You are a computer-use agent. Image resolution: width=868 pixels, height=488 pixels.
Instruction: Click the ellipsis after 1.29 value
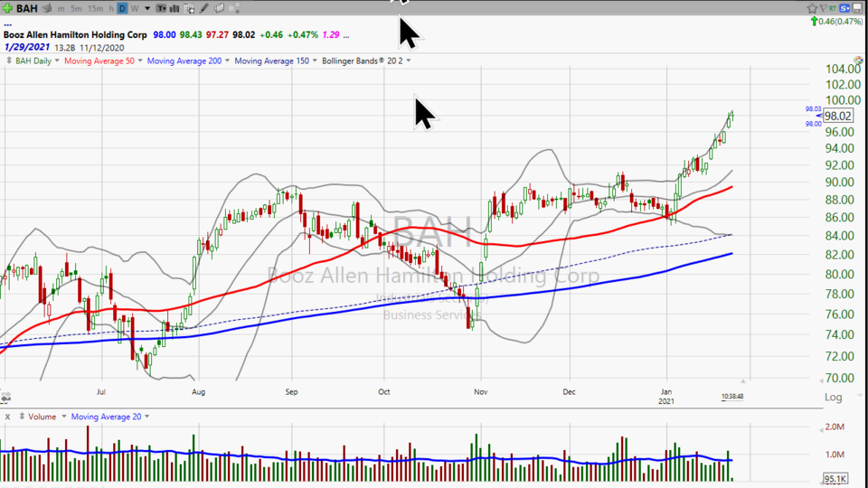(x=346, y=35)
